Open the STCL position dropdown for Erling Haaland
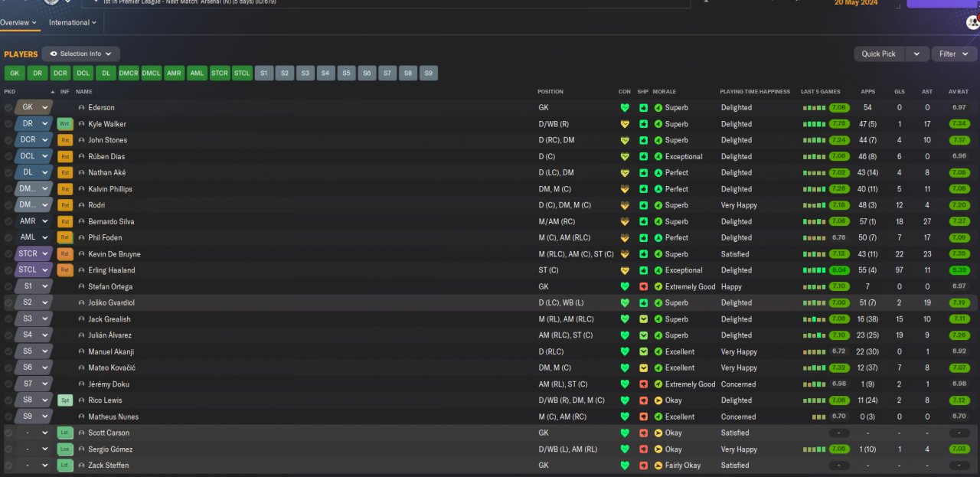 point(34,270)
